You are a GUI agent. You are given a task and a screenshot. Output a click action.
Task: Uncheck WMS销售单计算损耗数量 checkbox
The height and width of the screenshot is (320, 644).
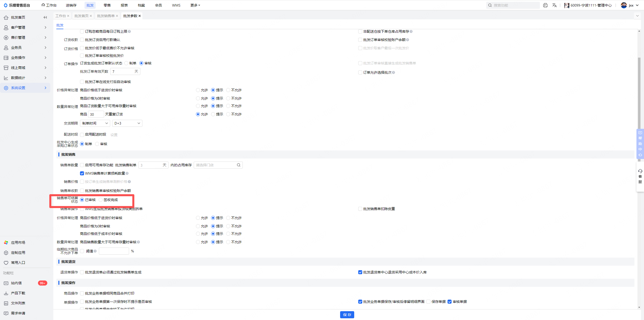(82, 173)
